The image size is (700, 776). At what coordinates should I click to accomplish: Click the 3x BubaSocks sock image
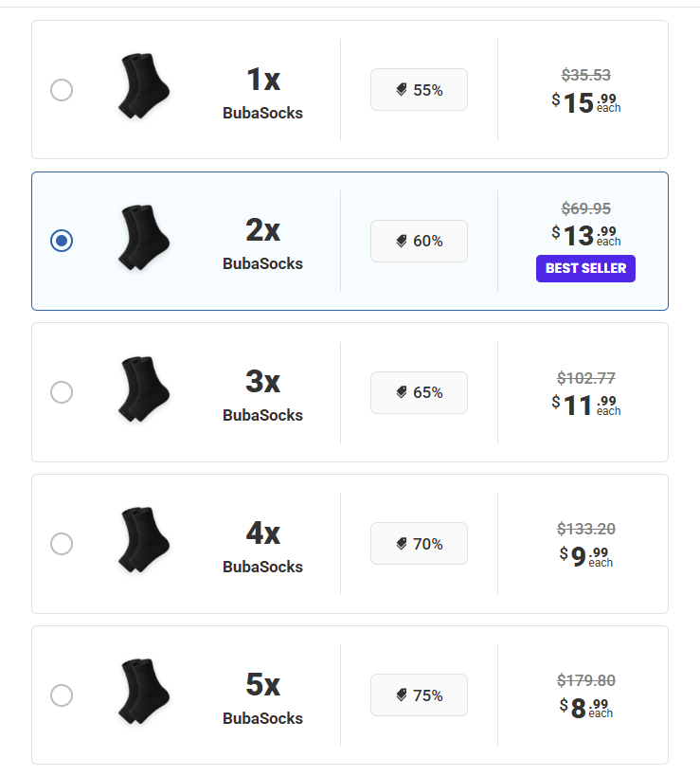coord(144,388)
